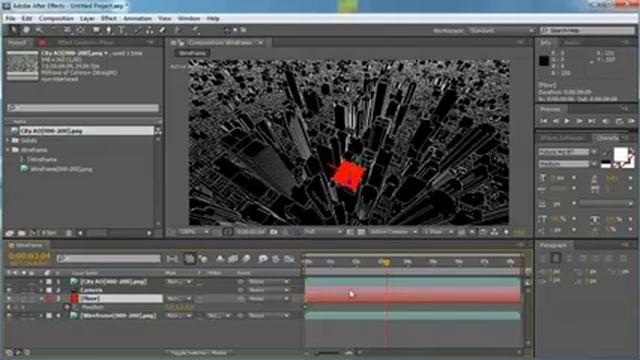Open Workspace Standard dropdown
This screenshot has width=640, height=360.
click(501, 30)
